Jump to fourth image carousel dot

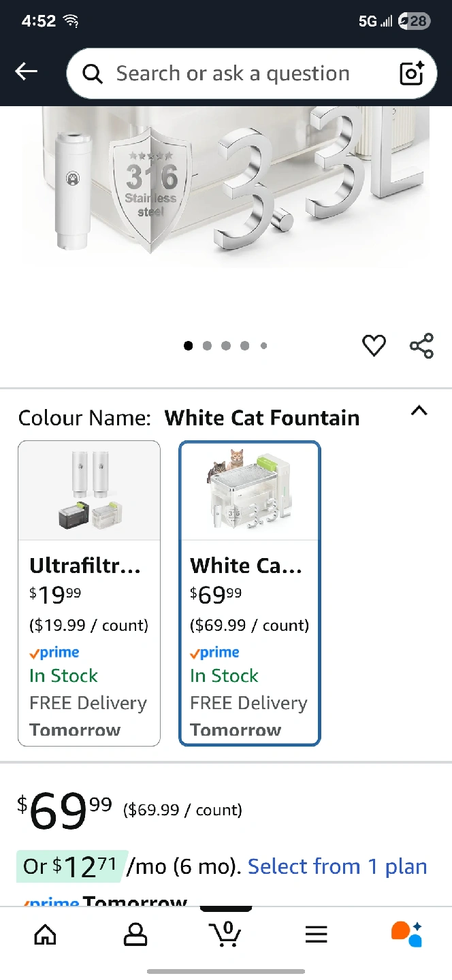click(x=244, y=346)
